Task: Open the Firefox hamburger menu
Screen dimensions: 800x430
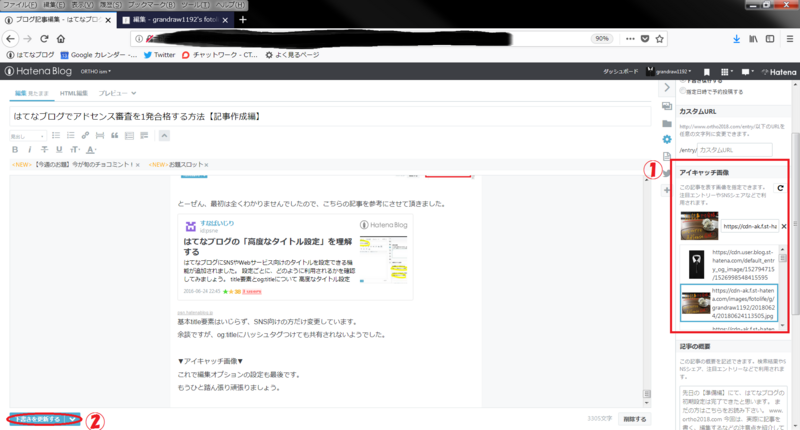Action: [x=789, y=39]
